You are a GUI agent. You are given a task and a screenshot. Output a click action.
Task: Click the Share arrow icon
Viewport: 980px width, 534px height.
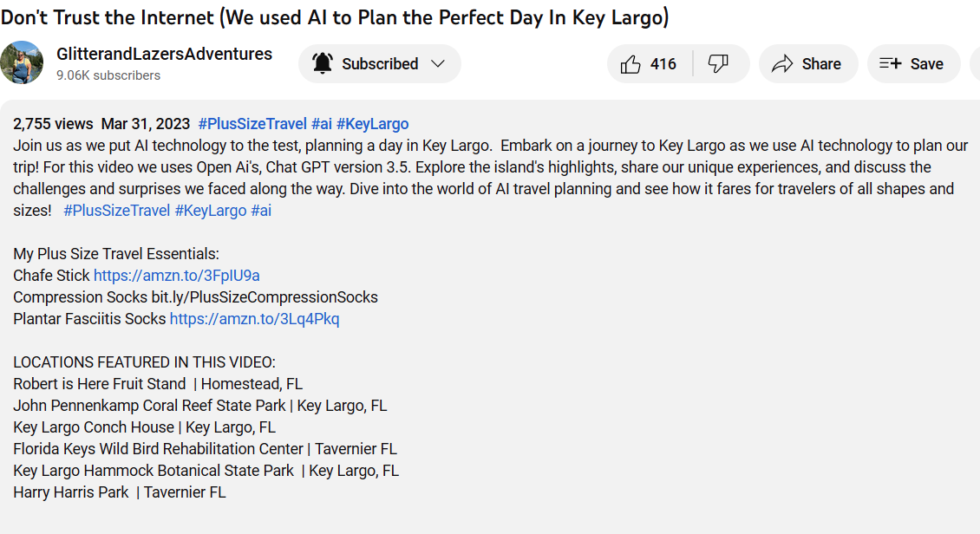(x=782, y=63)
